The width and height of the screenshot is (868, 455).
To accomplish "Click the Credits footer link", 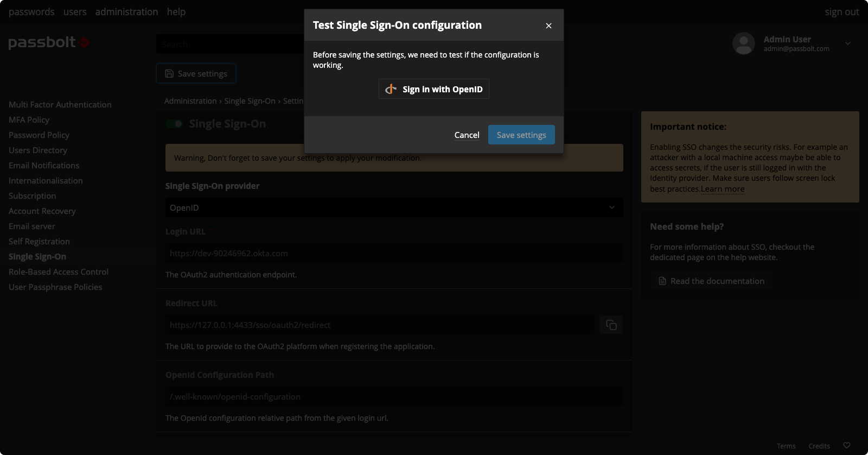I will pyautogui.click(x=819, y=446).
